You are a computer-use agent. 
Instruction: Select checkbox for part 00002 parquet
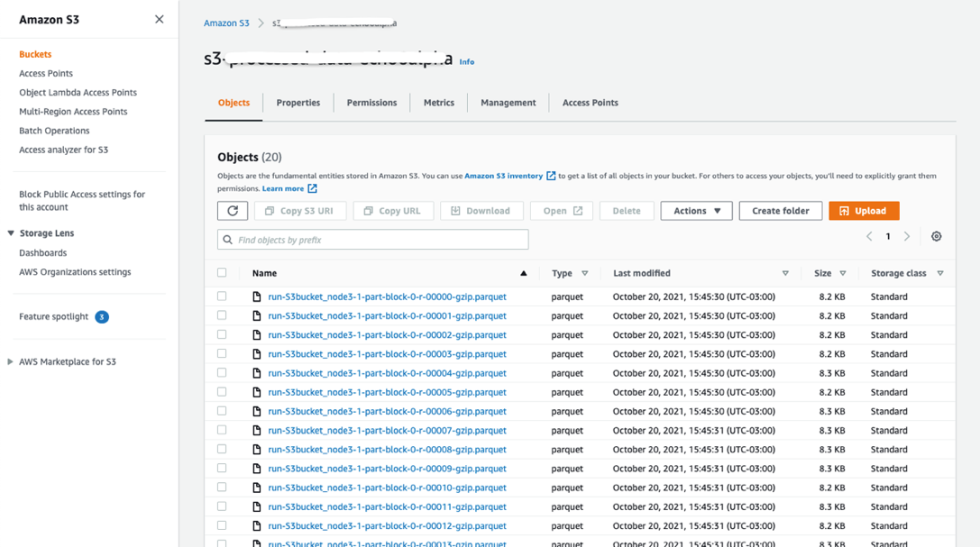click(222, 334)
